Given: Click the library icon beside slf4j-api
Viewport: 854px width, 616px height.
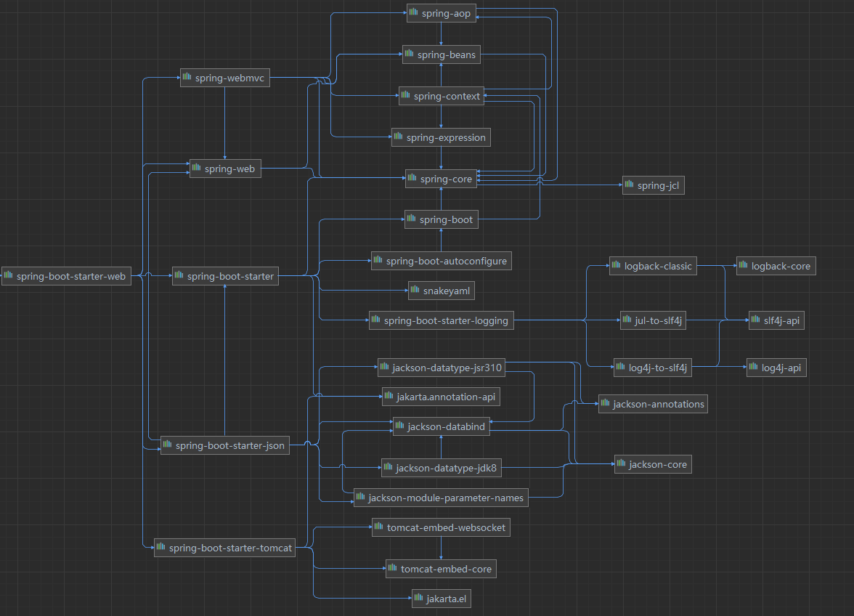Looking at the screenshot, I should (x=757, y=320).
